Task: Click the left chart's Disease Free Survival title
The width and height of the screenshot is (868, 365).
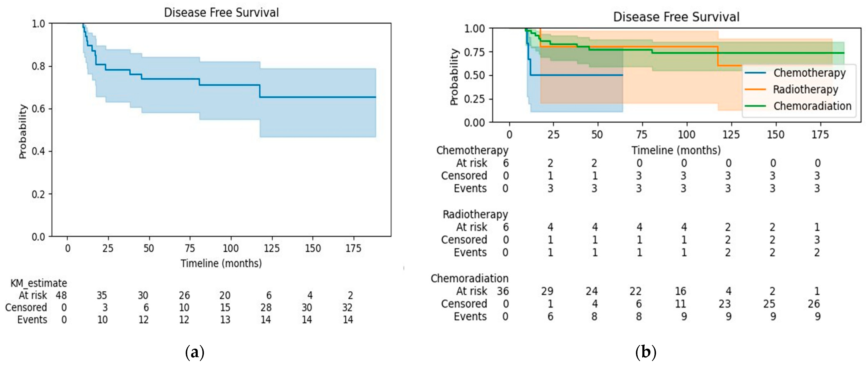Action: click(221, 13)
